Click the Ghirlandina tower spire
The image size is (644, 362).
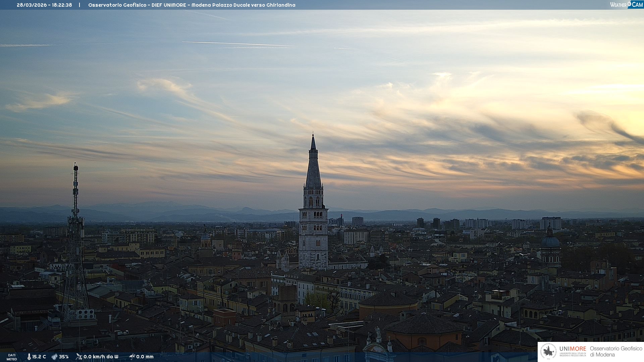[313, 168]
